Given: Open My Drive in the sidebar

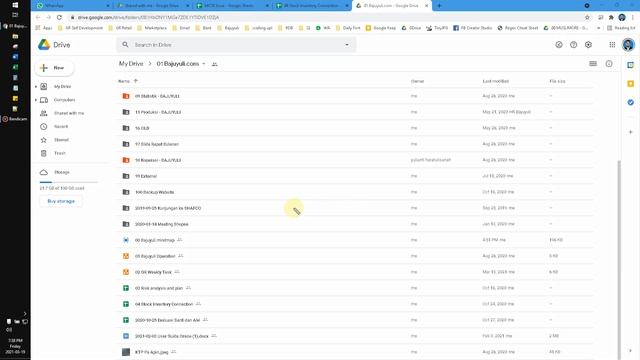Looking at the screenshot, I should coord(62,87).
